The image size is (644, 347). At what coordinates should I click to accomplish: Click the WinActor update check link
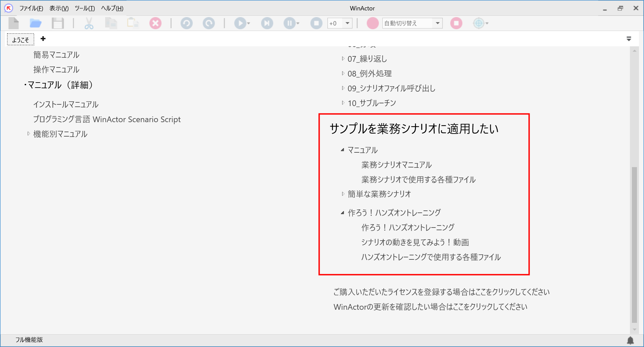click(x=430, y=307)
